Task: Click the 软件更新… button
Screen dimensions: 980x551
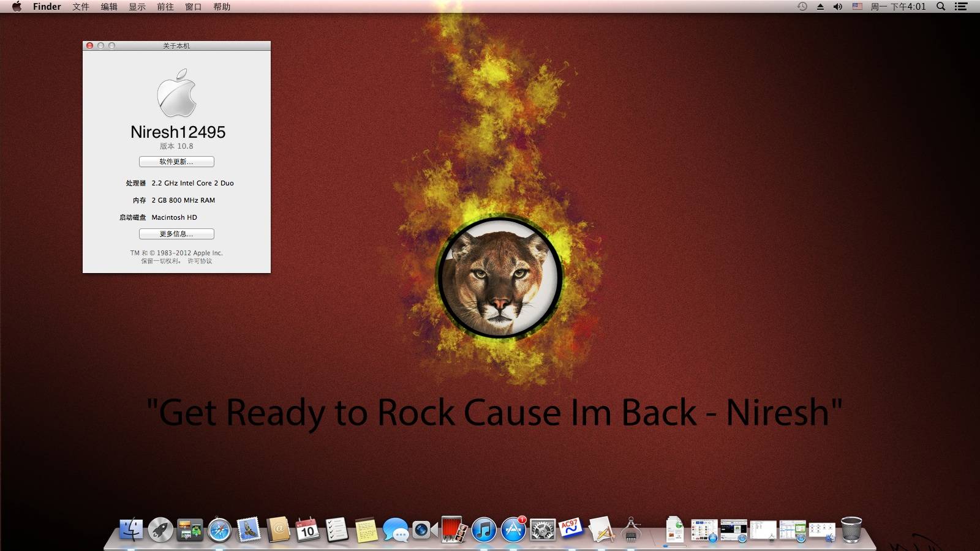Action: pos(176,162)
